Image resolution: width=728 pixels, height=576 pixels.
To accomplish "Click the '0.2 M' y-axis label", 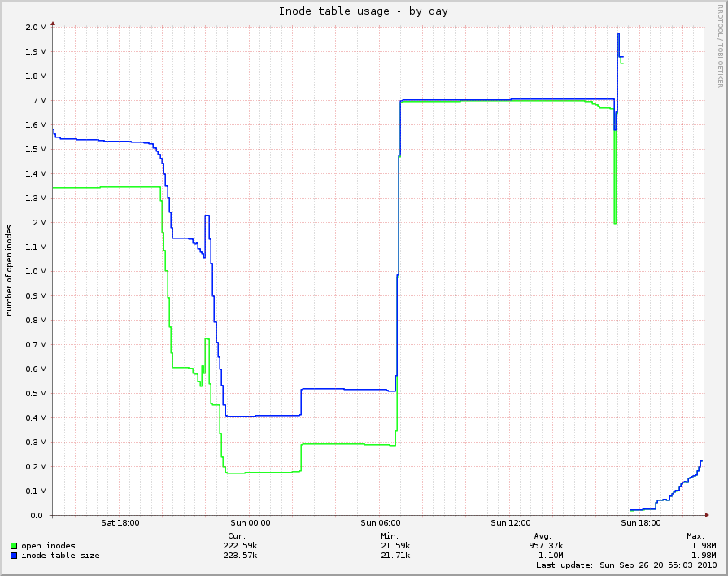I will point(37,467).
